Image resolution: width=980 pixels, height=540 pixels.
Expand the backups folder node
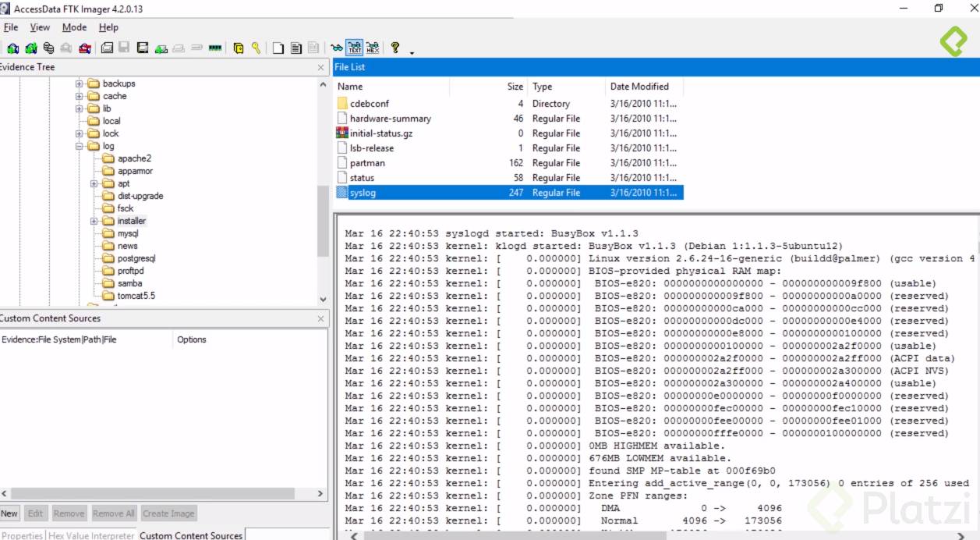[79, 83]
